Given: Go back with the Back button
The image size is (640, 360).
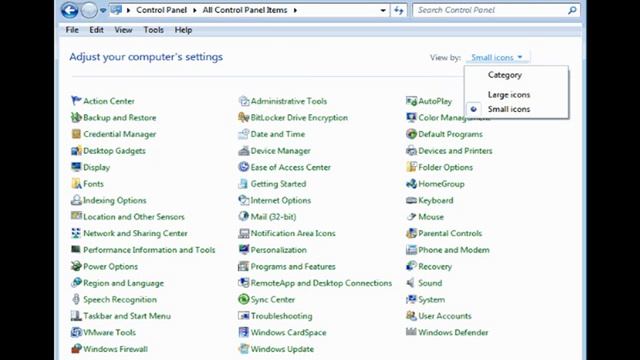Looking at the screenshot, I should coord(69,10).
